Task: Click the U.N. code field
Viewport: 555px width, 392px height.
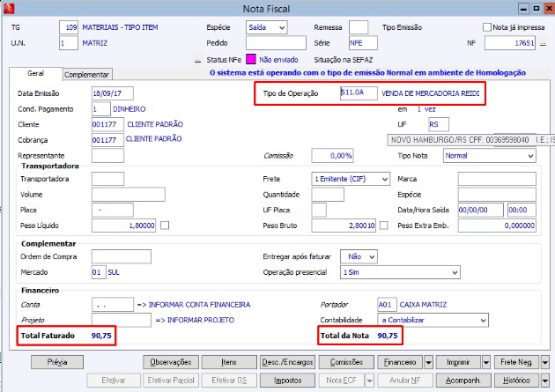Action: [x=69, y=43]
